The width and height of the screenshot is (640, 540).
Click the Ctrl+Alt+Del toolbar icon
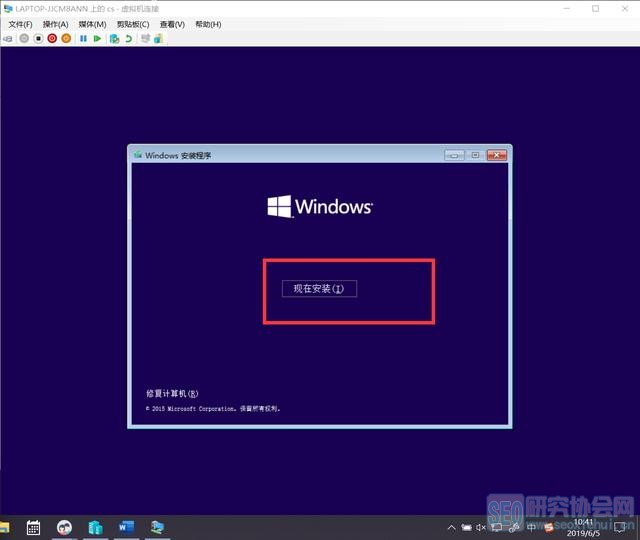tap(8, 39)
